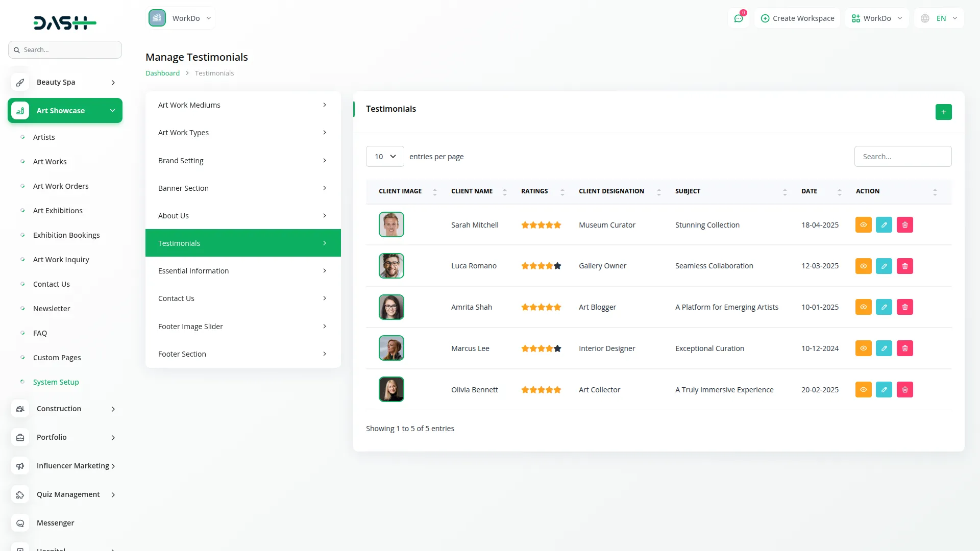Click the testimonials table search field
The image size is (980, 551).
point(902,157)
